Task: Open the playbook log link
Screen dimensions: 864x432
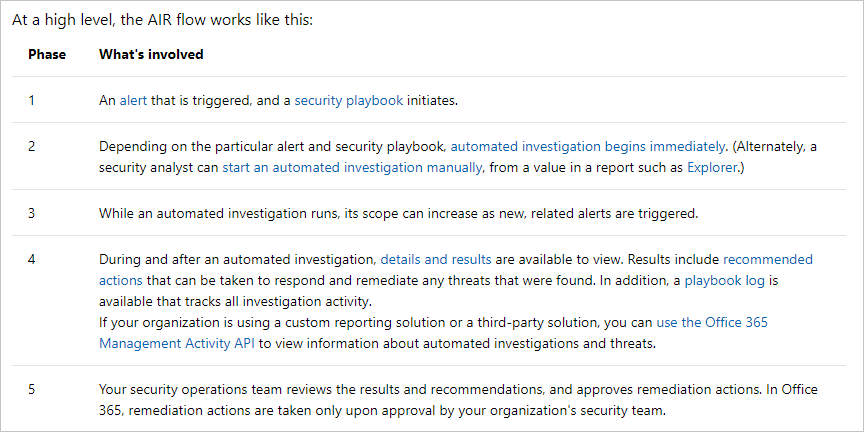Action: [725, 280]
